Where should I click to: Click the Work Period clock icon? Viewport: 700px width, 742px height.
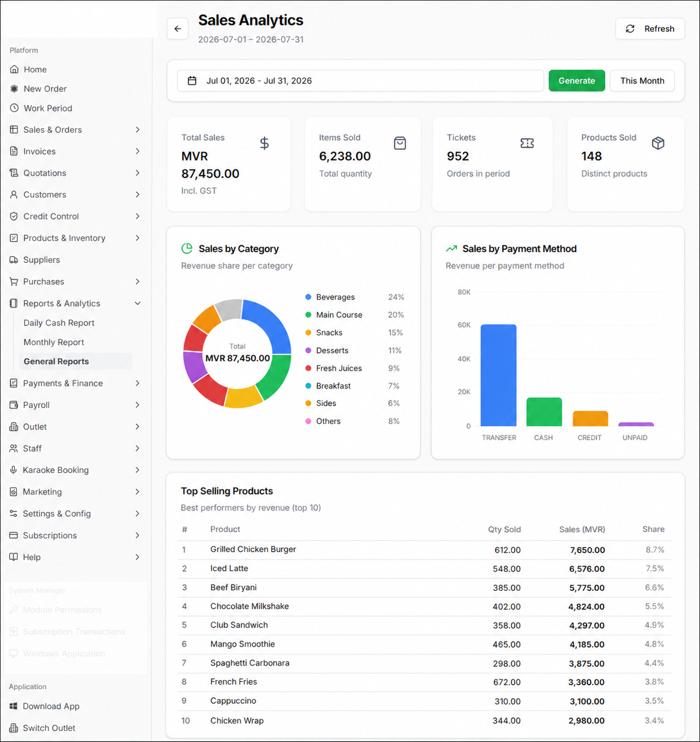point(14,108)
